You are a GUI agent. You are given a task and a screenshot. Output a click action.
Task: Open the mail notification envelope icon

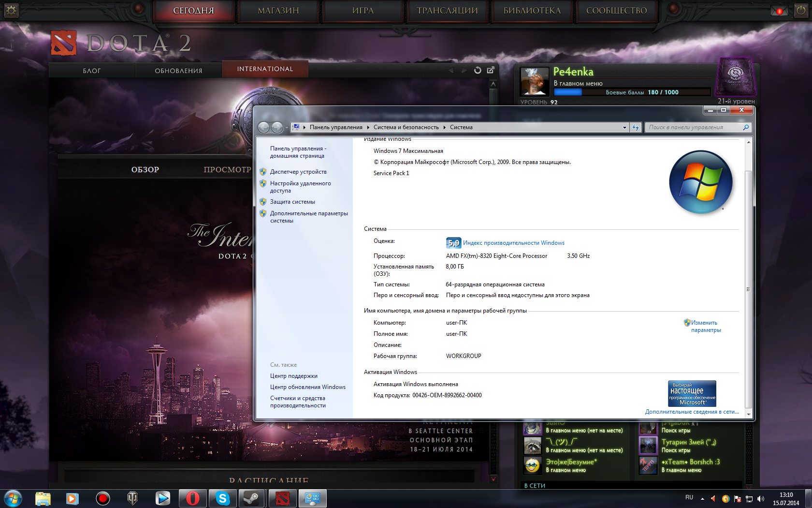[779, 11]
